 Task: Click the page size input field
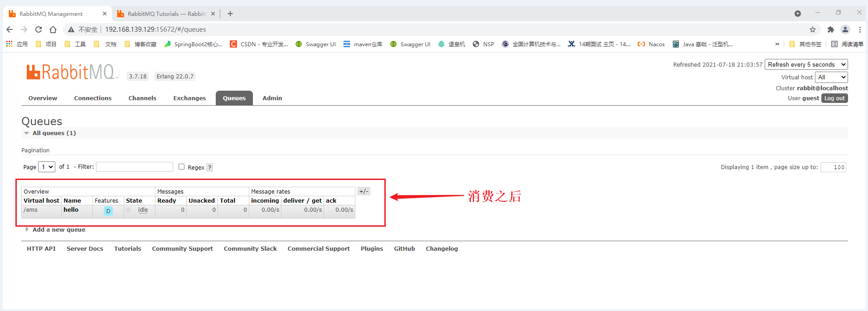click(x=833, y=167)
